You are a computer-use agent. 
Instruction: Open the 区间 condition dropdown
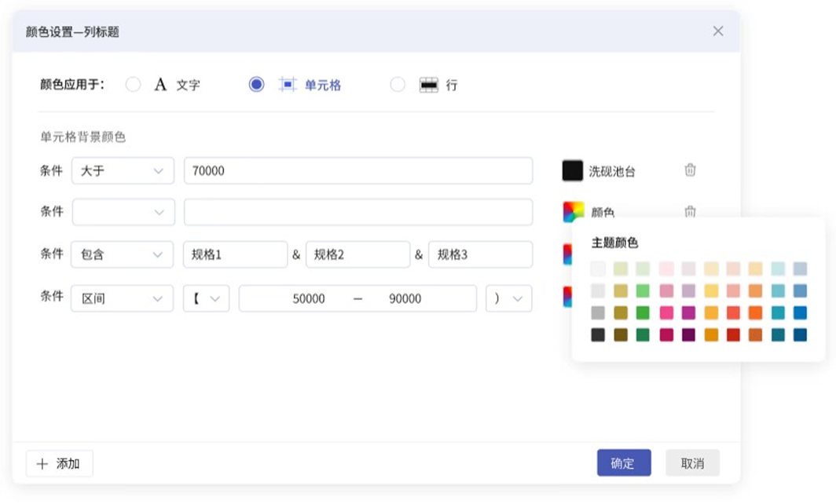pos(122,298)
